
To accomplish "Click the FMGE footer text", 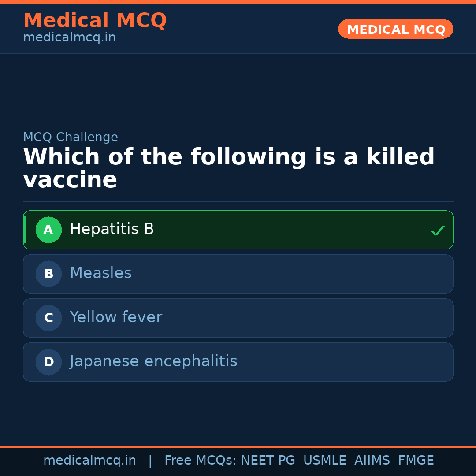I will [416, 461].
